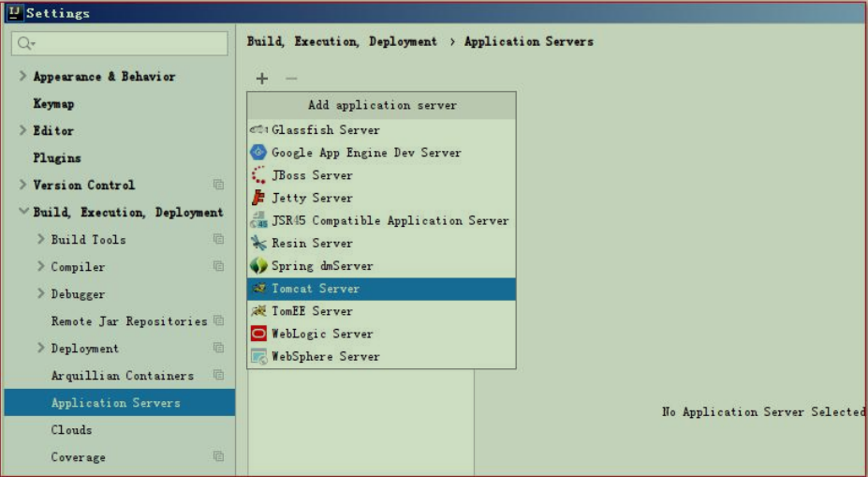Open Clouds settings page

pyautogui.click(x=71, y=429)
